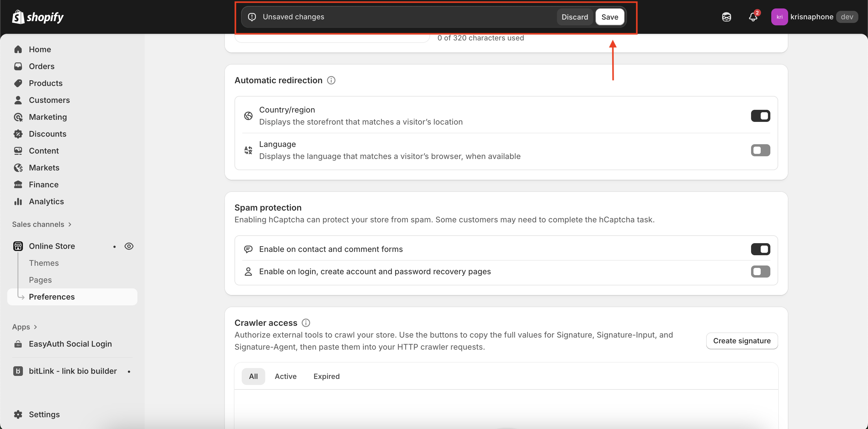Open EasyAuth Social Login app
The height and width of the screenshot is (429, 868).
tap(70, 344)
